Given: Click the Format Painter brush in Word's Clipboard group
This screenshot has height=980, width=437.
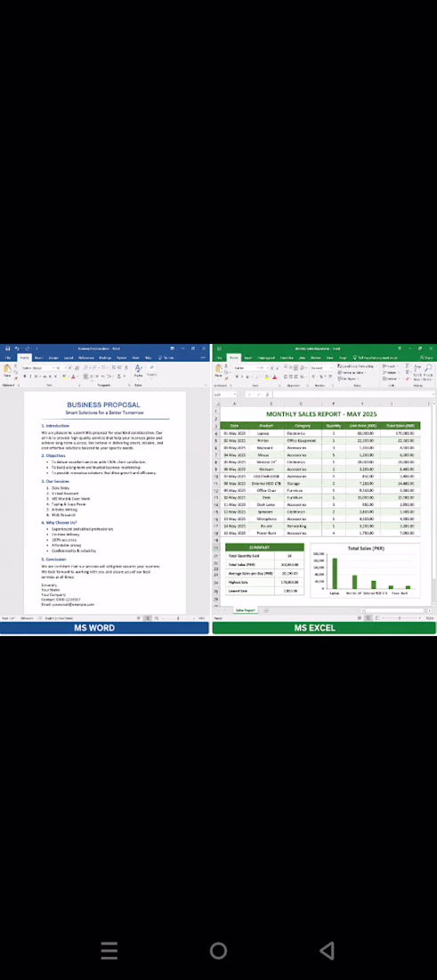Looking at the screenshot, I should [16, 379].
